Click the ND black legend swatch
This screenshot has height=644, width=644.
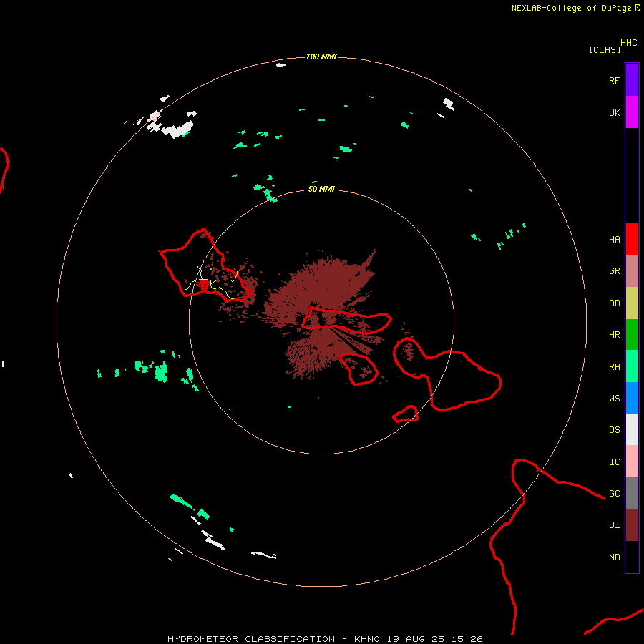point(632,557)
